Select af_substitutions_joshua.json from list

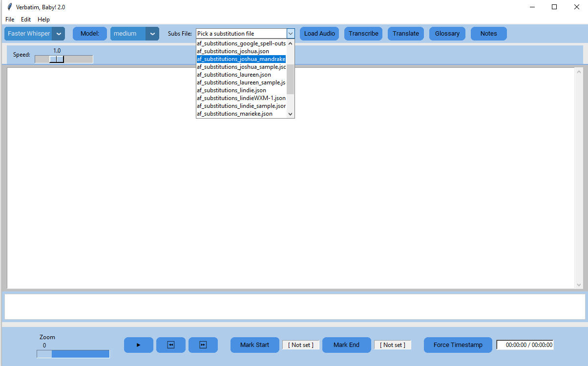(x=233, y=51)
